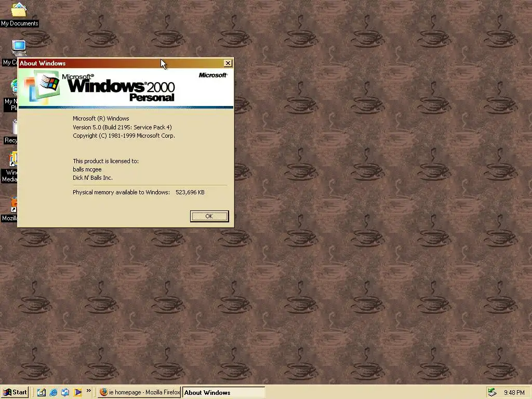Image resolution: width=532 pixels, height=399 pixels.
Task: Select the About Windows taskbar button
Action: click(223, 393)
